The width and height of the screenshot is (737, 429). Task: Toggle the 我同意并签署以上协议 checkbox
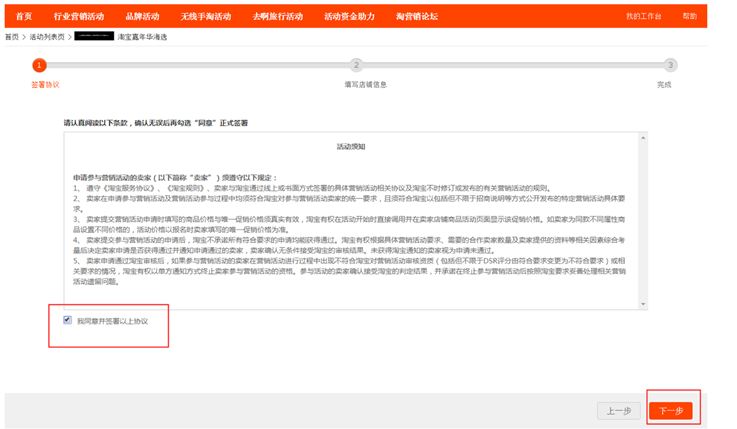coord(67,320)
